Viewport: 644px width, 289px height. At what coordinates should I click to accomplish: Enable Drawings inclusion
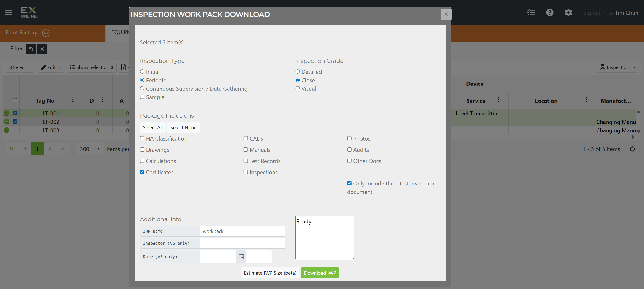coord(142,149)
